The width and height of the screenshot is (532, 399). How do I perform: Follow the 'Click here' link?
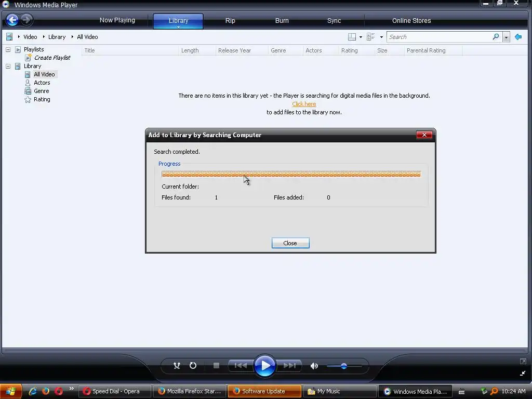[x=304, y=104]
